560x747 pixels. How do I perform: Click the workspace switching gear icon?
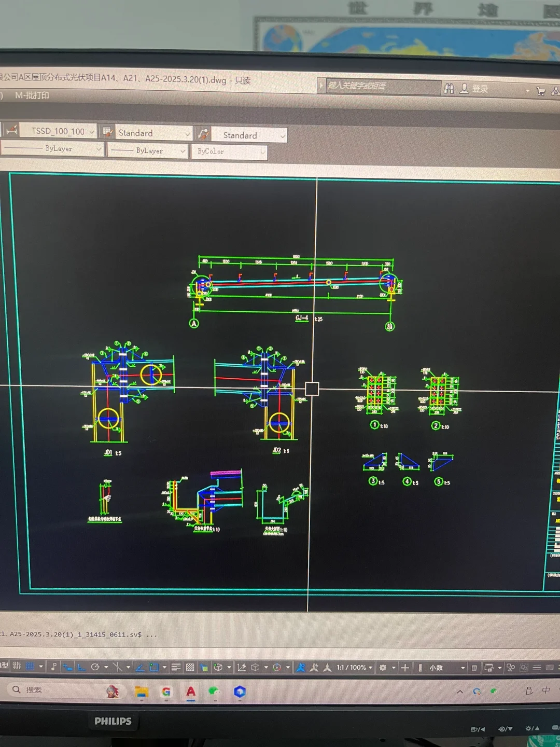[x=383, y=668]
